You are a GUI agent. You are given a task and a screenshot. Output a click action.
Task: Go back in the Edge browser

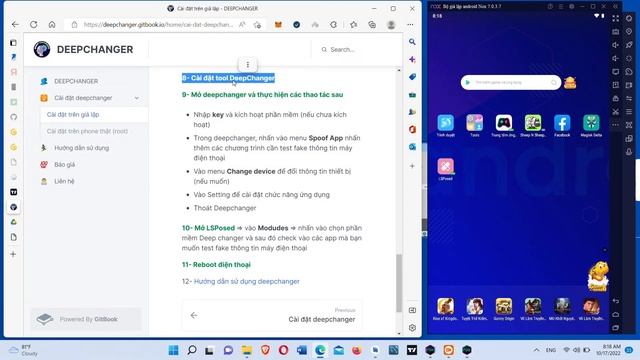(16, 24)
